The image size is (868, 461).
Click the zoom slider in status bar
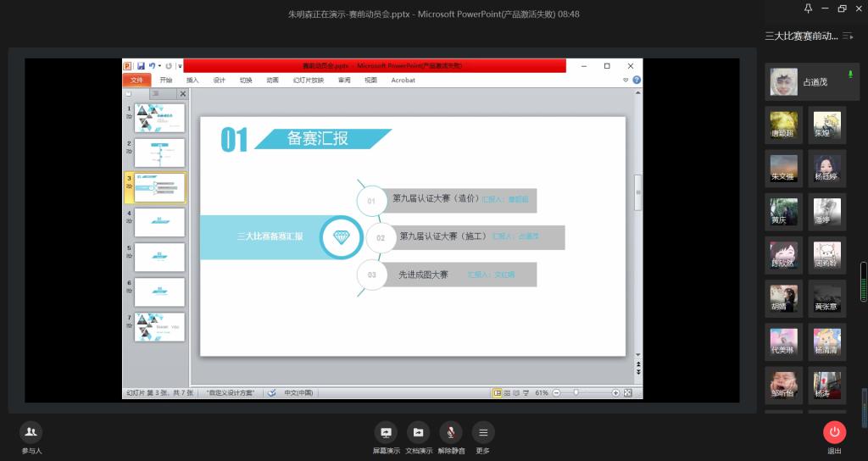tap(576, 393)
